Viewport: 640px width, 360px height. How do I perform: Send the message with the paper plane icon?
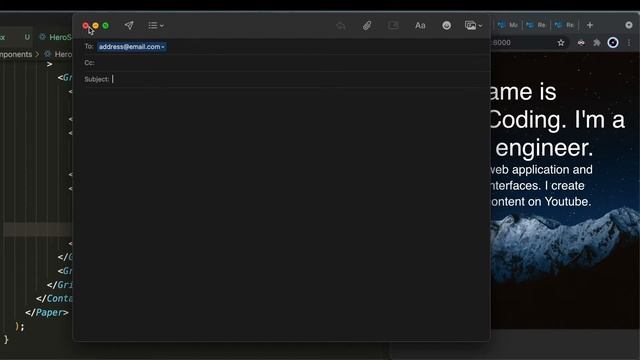pyautogui.click(x=129, y=25)
